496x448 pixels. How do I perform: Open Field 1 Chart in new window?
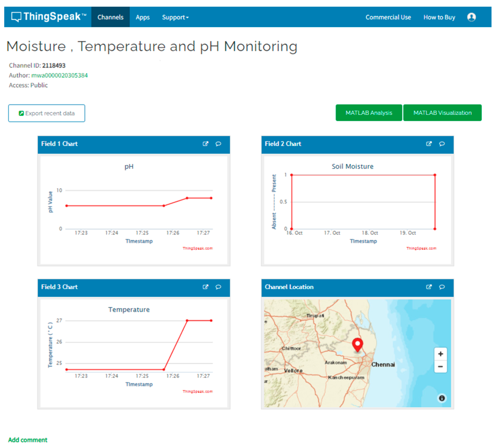coord(205,144)
